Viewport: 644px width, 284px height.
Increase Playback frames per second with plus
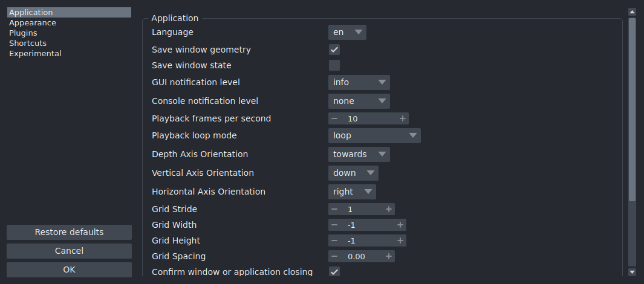403,119
